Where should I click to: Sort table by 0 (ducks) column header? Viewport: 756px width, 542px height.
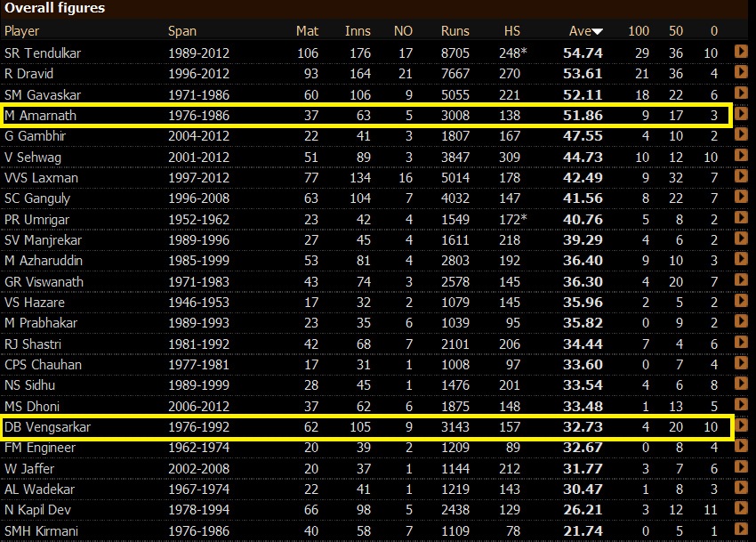[714, 31]
